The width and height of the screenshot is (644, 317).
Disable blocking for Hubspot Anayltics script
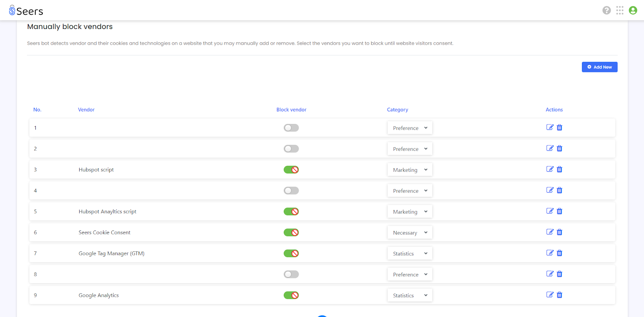pyautogui.click(x=291, y=212)
